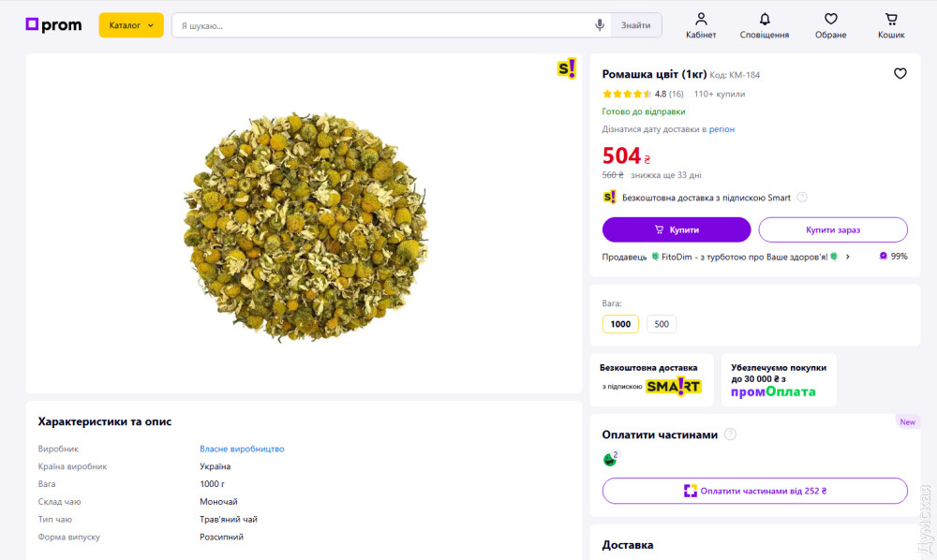
Task: Add product to favorites with heart icon
Action: [900, 74]
